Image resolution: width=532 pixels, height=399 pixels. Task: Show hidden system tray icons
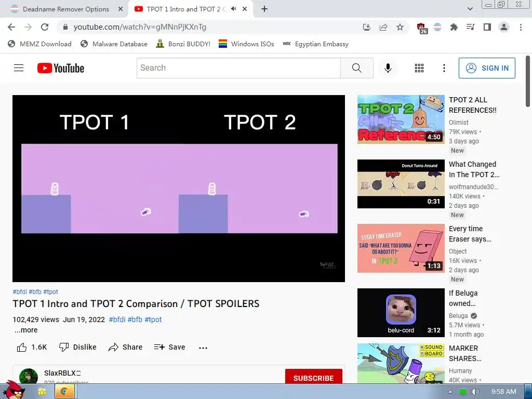pos(450,392)
